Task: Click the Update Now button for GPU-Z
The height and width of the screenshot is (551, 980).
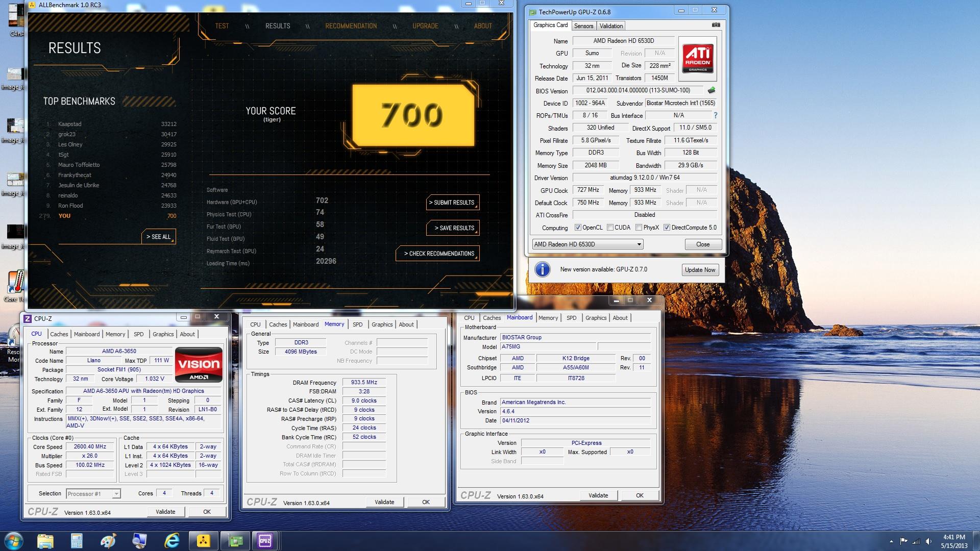Action: [700, 270]
